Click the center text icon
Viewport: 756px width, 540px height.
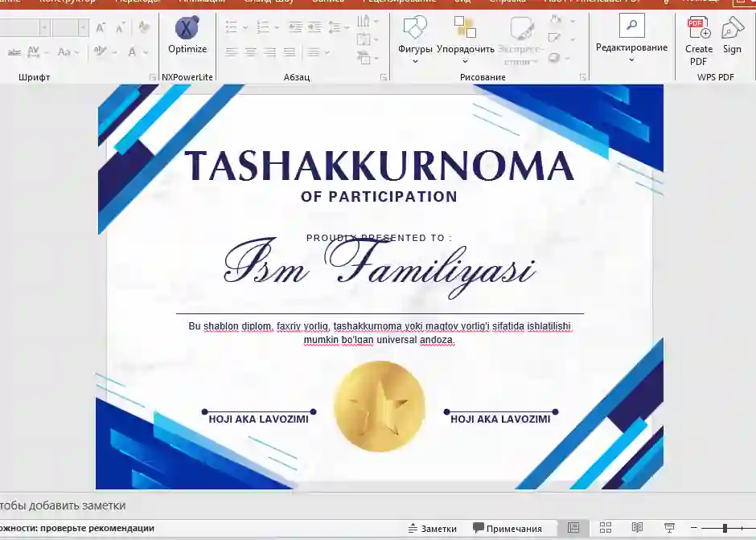coord(251,52)
